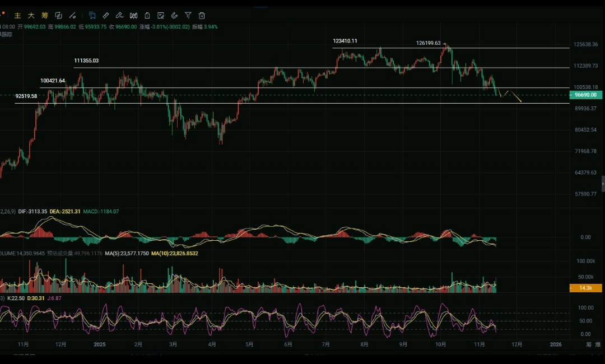This screenshot has width=605, height=364.
Task: Click the trash icon to delete drawings
Action: pos(202,16)
